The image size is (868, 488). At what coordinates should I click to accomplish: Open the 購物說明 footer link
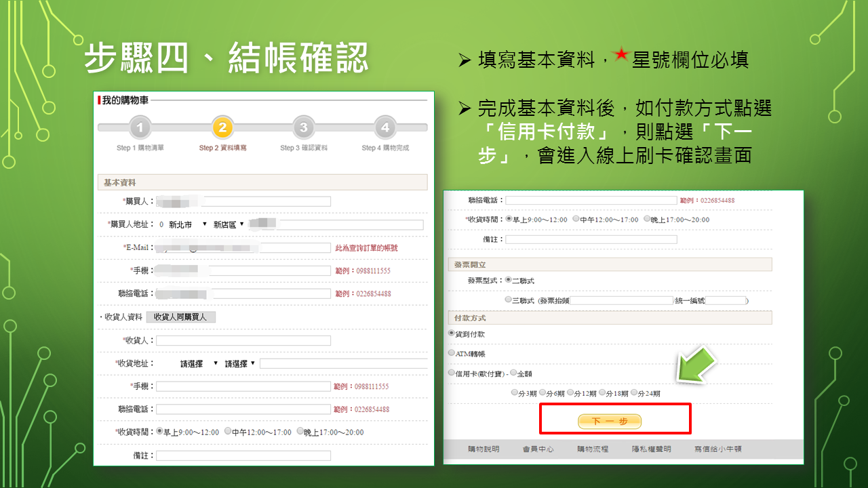click(484, 449)
